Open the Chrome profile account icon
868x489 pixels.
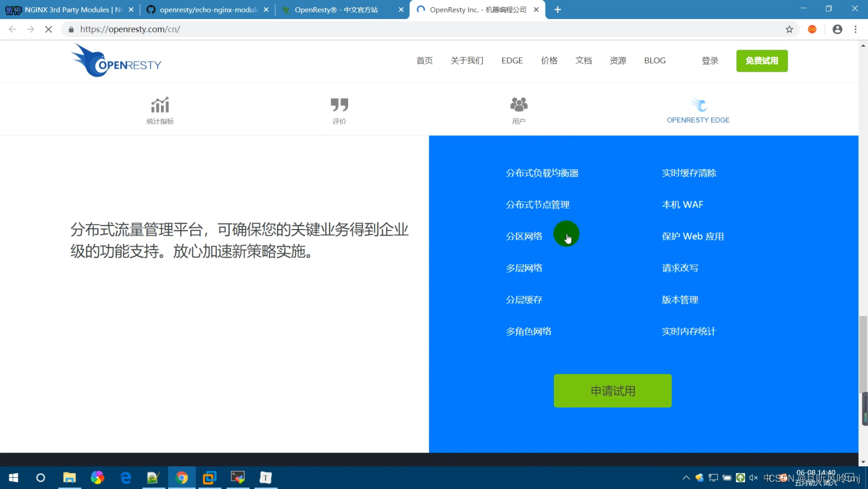coord(837,29)
